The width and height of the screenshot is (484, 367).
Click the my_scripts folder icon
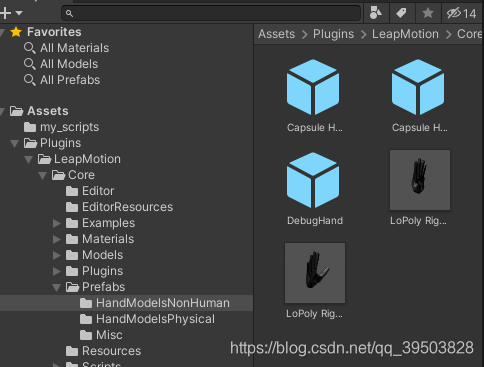(30, 127)
